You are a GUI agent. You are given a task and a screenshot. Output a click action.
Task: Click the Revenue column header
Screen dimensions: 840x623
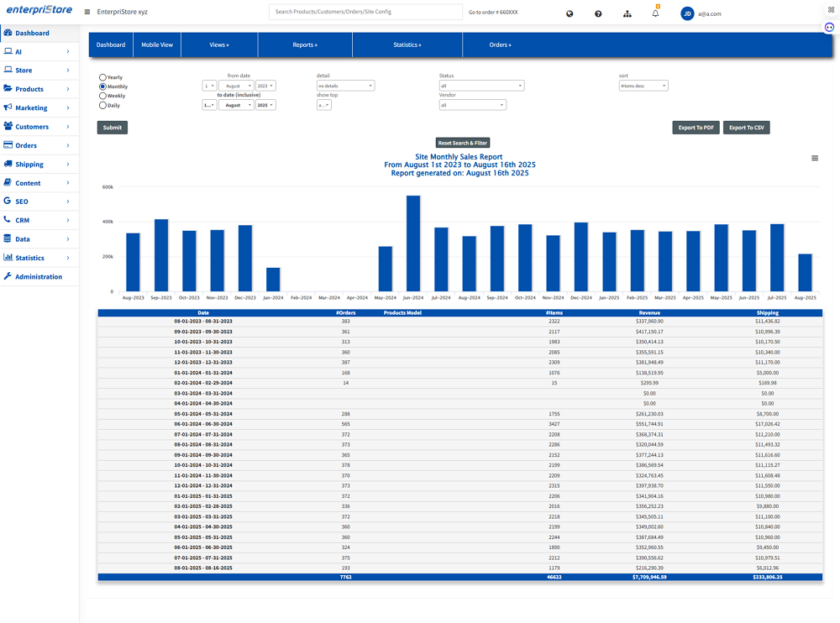649,313
